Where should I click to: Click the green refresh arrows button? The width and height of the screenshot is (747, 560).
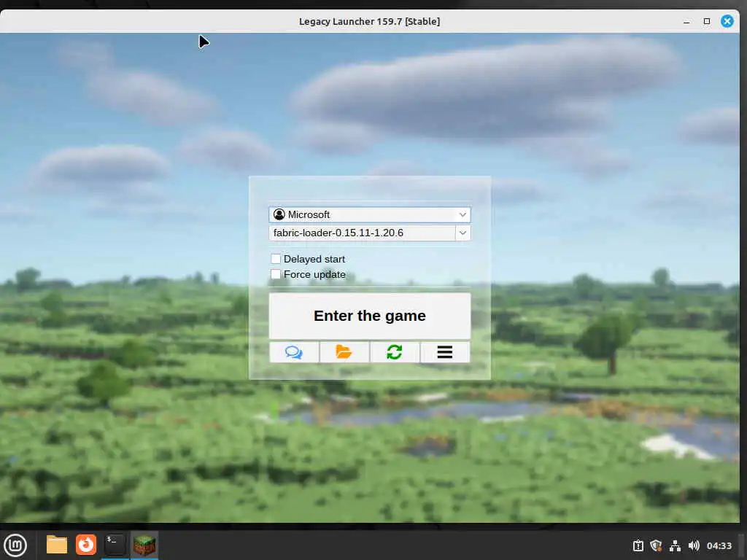pos(395,352)
